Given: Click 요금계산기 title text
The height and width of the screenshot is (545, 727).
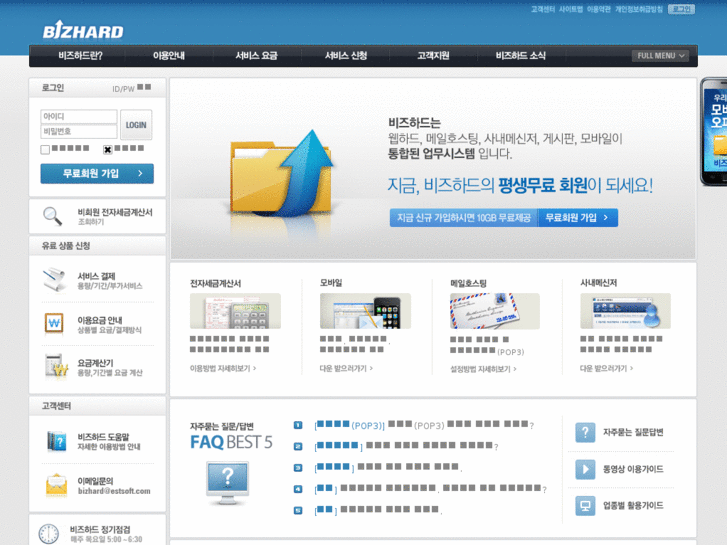Looking at the screenshot, I should tap(95, 363).
